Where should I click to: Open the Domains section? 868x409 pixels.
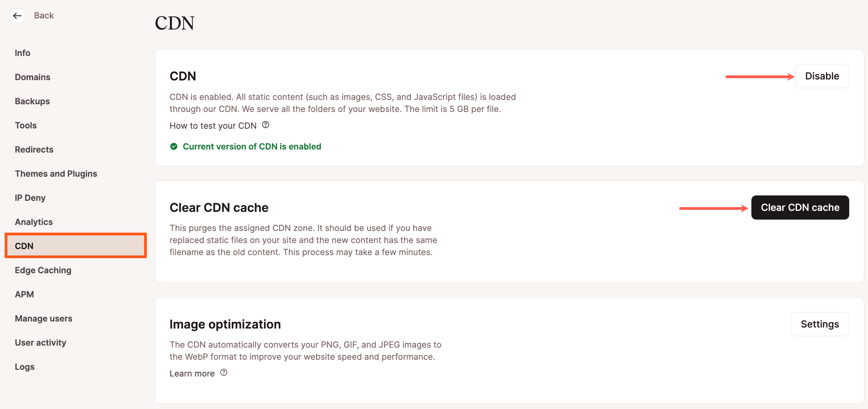[33, 77]
